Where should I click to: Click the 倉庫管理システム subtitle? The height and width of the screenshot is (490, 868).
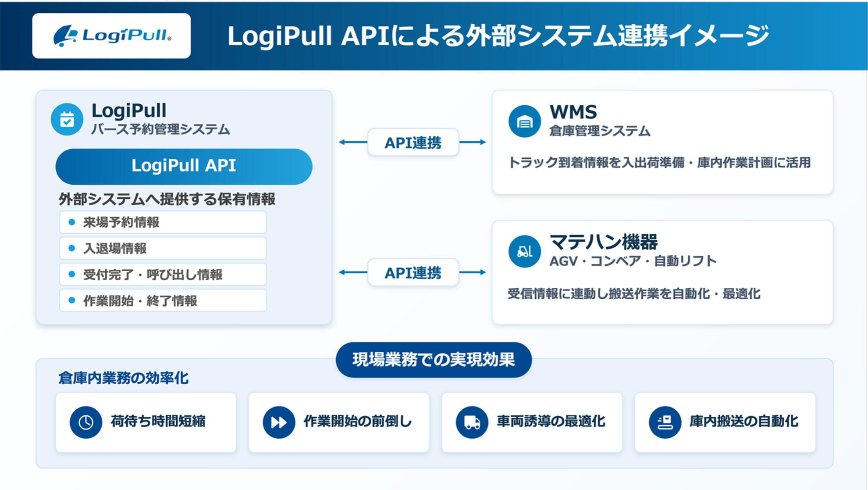pyautogui.click(x=600, y=131)
